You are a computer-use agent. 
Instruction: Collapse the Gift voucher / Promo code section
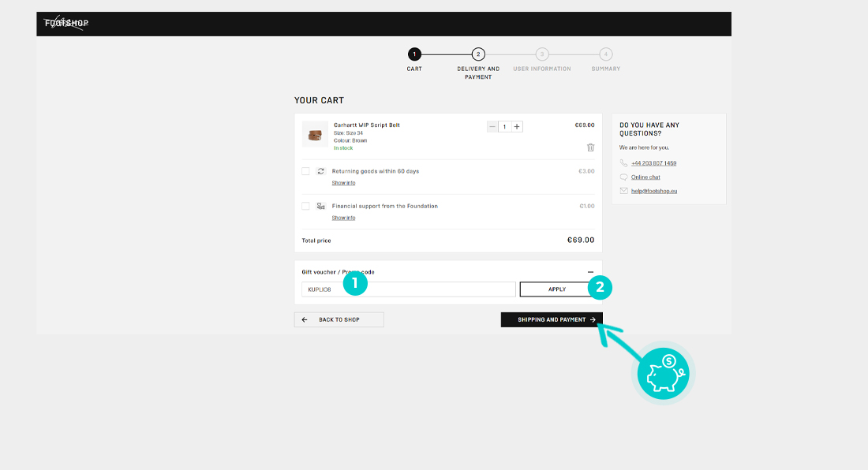(x=590, y=272)
